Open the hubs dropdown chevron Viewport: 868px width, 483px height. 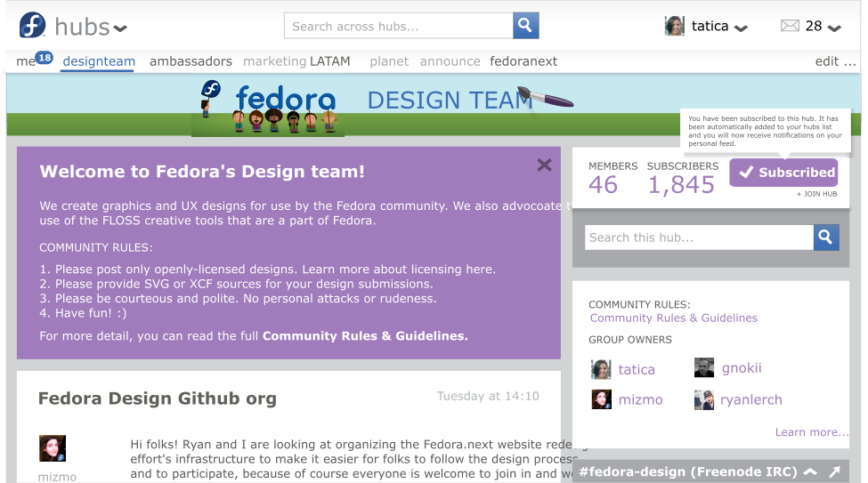point(120,28)
